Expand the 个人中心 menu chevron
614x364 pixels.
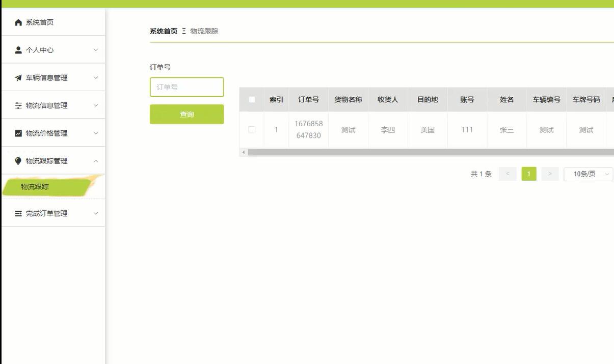(95, 49)
